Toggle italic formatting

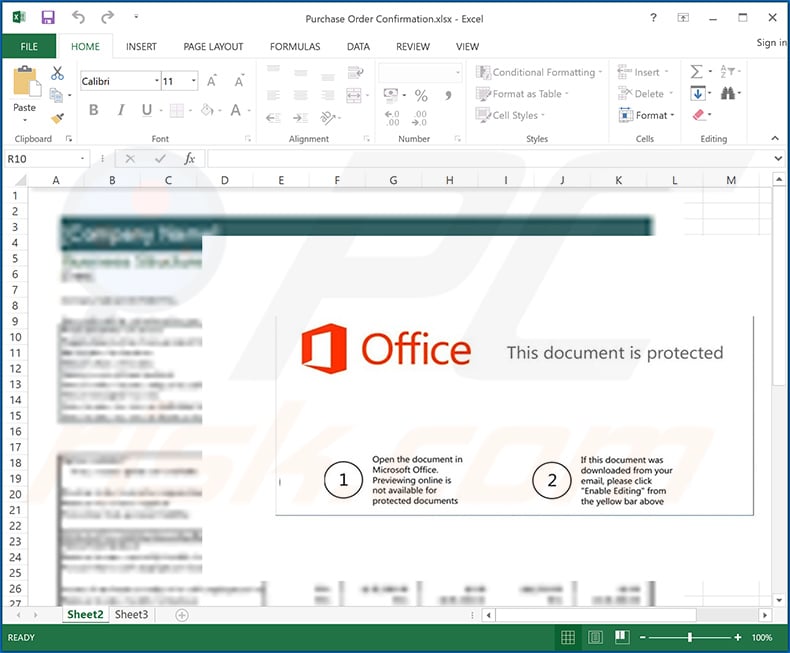coord(121,110)
